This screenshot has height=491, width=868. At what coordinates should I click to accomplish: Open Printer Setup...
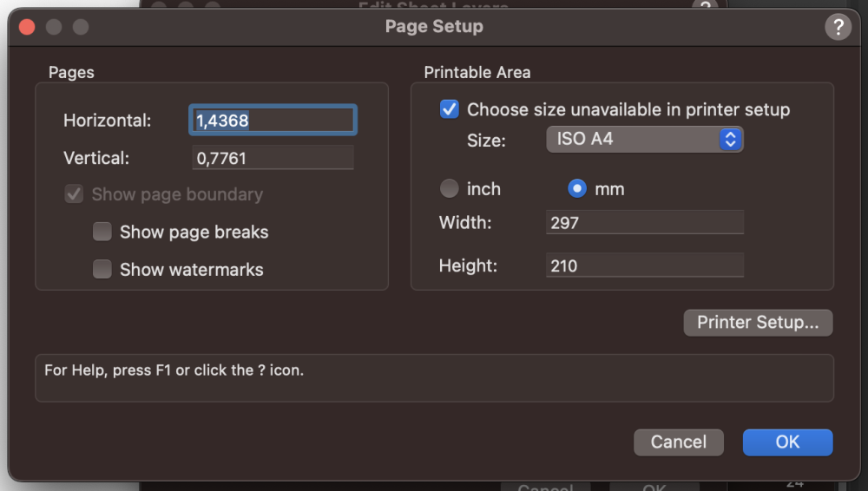click(x=758, y=323)
